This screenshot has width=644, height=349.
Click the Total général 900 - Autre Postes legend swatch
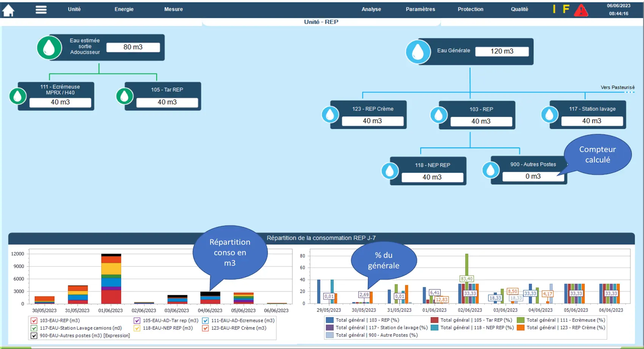point(330,335)
